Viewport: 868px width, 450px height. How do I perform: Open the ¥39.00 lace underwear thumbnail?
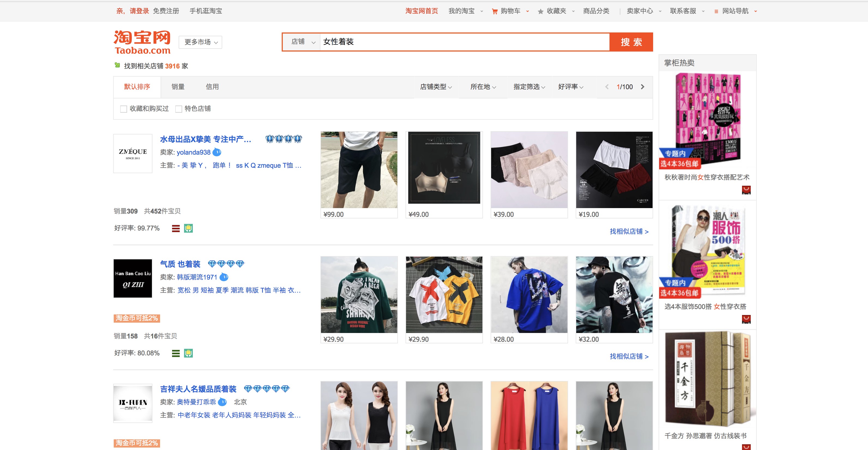529,170
